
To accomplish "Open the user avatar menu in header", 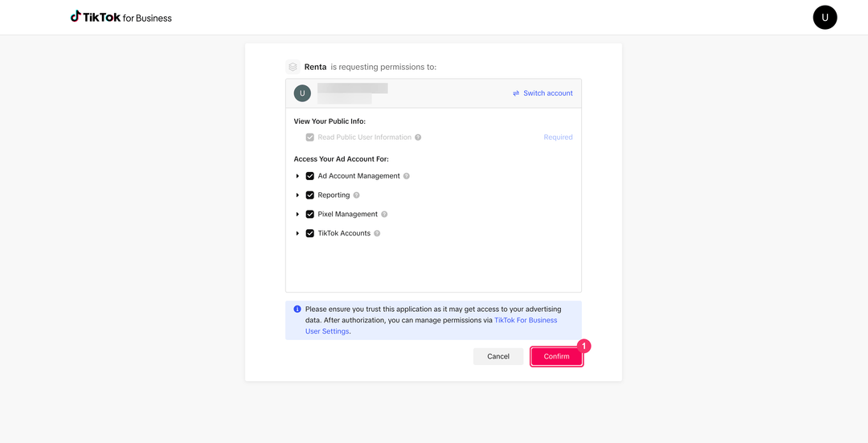I will pyautogui.click(x=825, y=17).
